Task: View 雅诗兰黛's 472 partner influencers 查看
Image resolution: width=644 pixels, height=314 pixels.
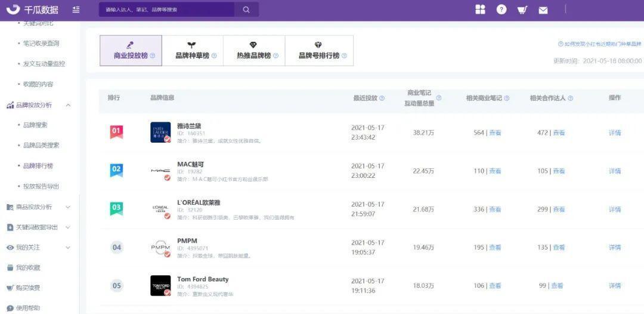Action: pos(559,133)
